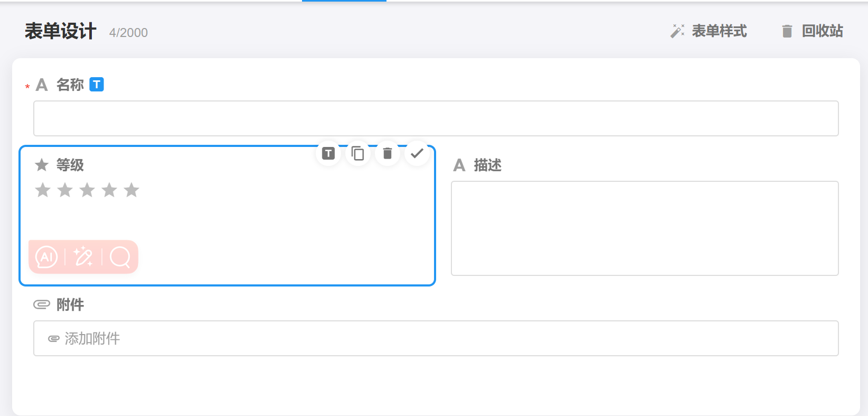868x416 pixels.
Task: Click the magic pen sparkle icon
Action: (83, 257)
